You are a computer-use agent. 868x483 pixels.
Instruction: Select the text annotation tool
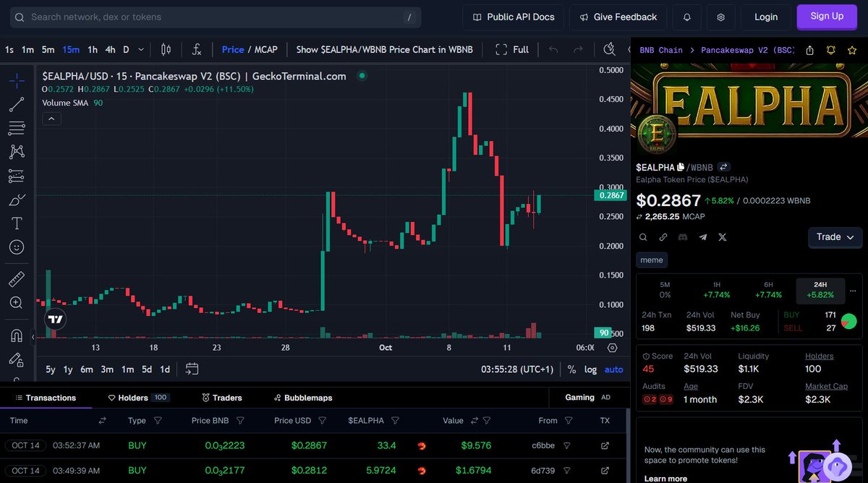click(17, 223)
